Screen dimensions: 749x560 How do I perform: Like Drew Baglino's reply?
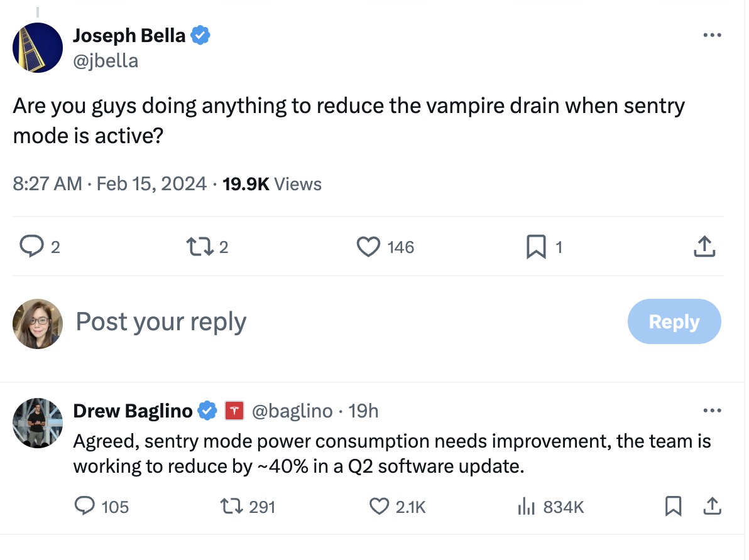pos(379,506)
